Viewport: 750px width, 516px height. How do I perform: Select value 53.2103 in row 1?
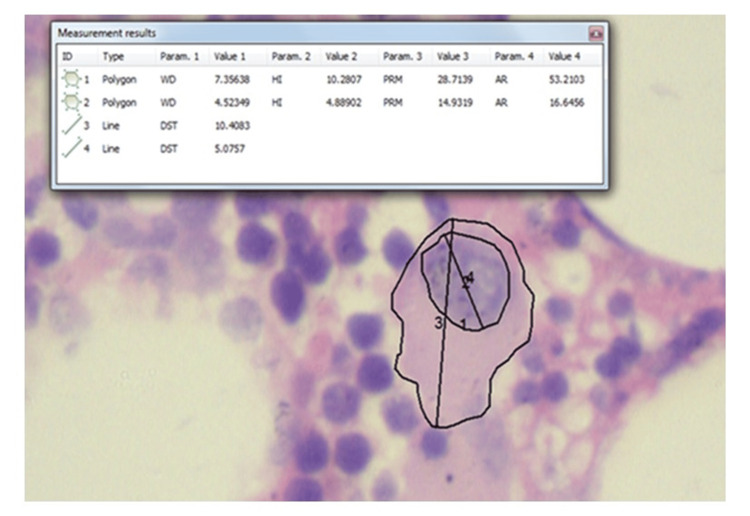point(567,79)
